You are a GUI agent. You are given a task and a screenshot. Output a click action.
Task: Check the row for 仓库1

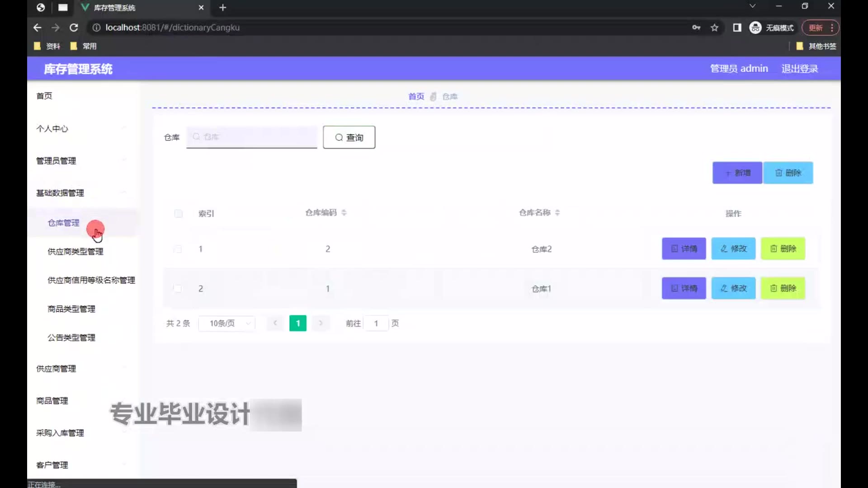coord(178,289)
